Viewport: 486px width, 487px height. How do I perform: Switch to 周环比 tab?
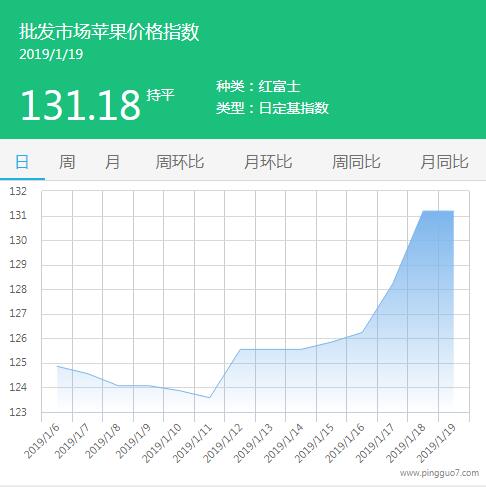point(180,162)
